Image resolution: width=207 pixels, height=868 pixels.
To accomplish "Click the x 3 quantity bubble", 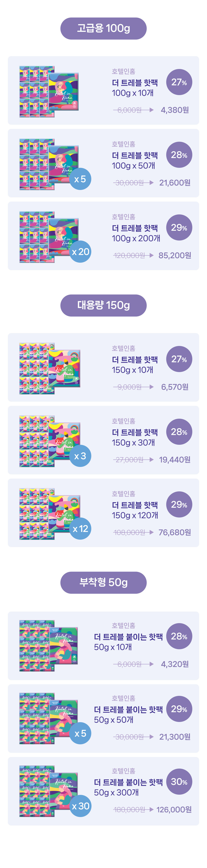I will 80,456.
